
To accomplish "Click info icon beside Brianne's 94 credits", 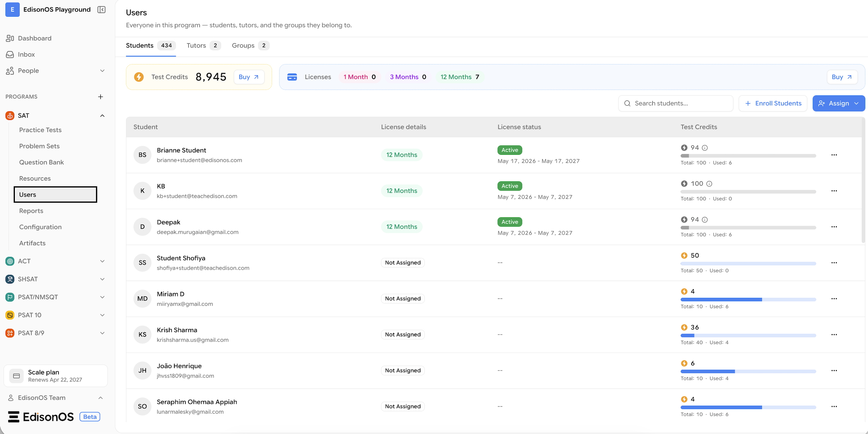I will (705, 148).
